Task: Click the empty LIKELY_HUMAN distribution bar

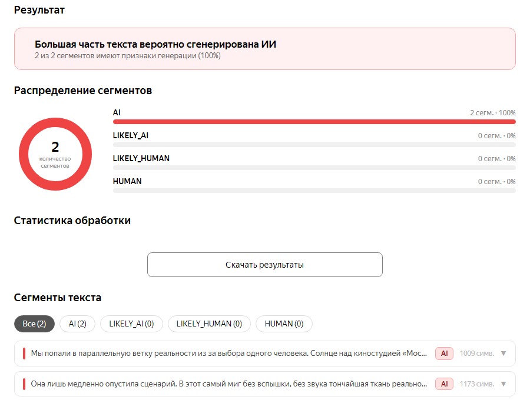Action: [x=314, y=168]
